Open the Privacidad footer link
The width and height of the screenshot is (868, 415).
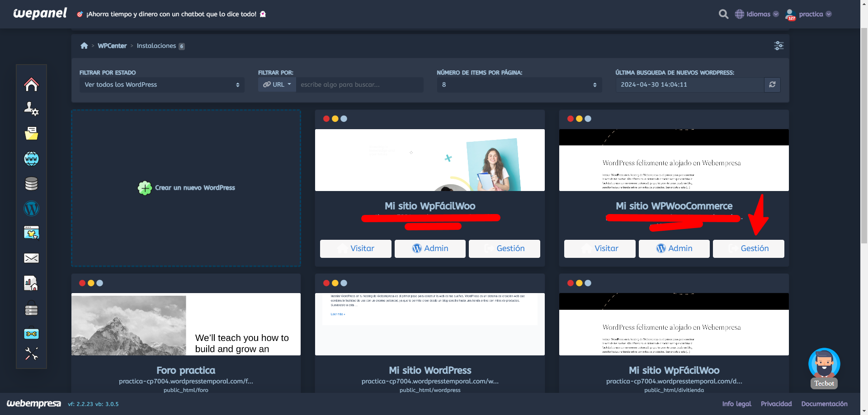click(x=776, y=404)
